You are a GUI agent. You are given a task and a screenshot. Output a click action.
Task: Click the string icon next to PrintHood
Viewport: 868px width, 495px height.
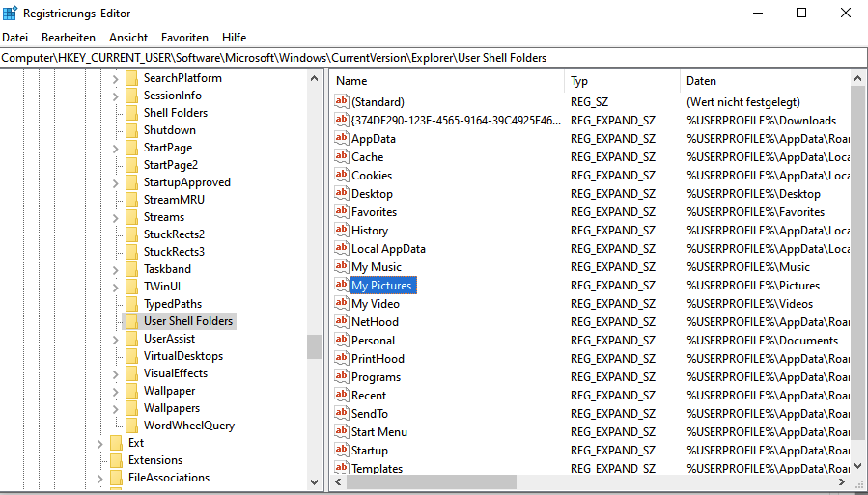point(342,358)
